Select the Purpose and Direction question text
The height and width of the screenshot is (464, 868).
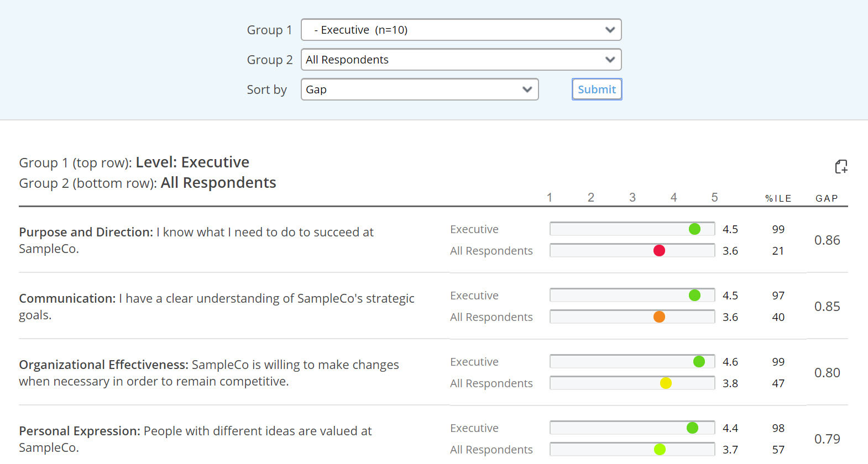(x=196, y=240)
